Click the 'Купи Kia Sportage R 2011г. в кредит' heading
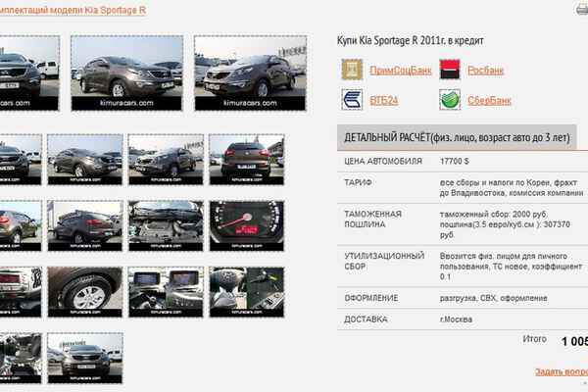Viewport: 588px width, 392px height. (411, 40)
